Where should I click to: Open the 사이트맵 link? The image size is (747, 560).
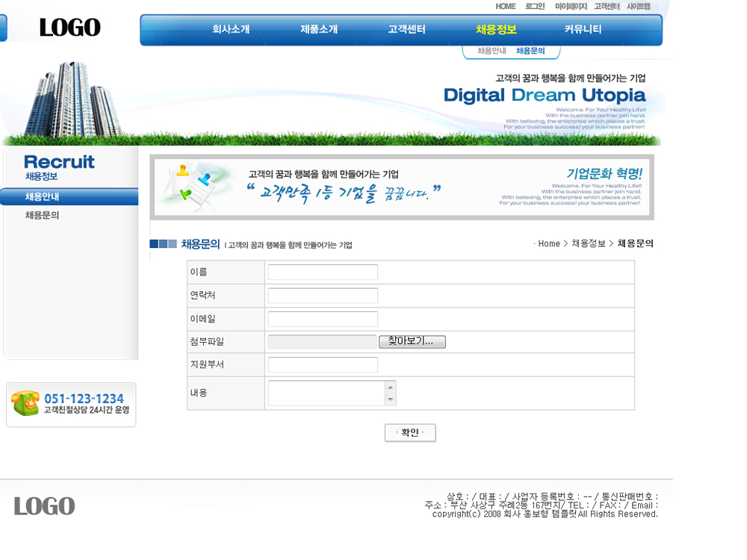pos(638,7)
